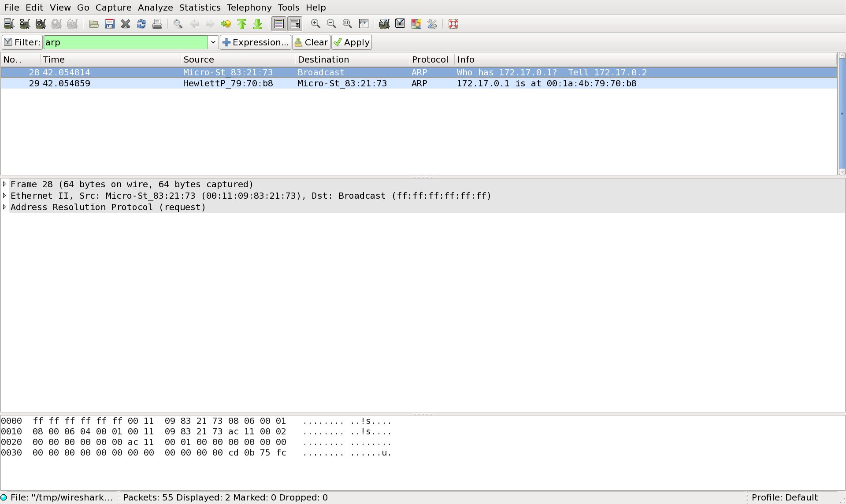This screenshot has width=846, height=504.
Task: Focus the arp filter text field
Action: tap(126, 42)
